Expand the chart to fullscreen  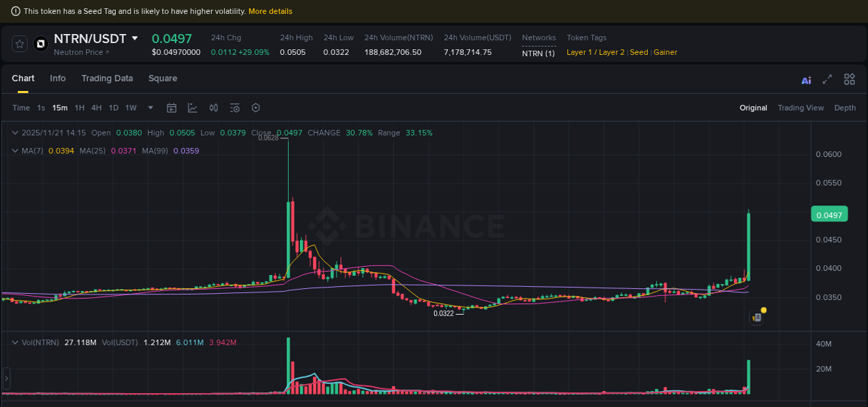[827, 80]
